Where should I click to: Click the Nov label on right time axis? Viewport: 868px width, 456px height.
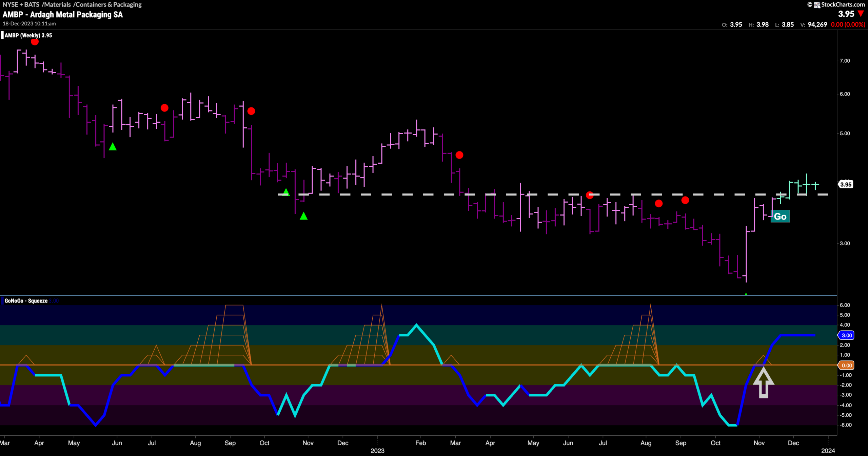coord(759,443)
